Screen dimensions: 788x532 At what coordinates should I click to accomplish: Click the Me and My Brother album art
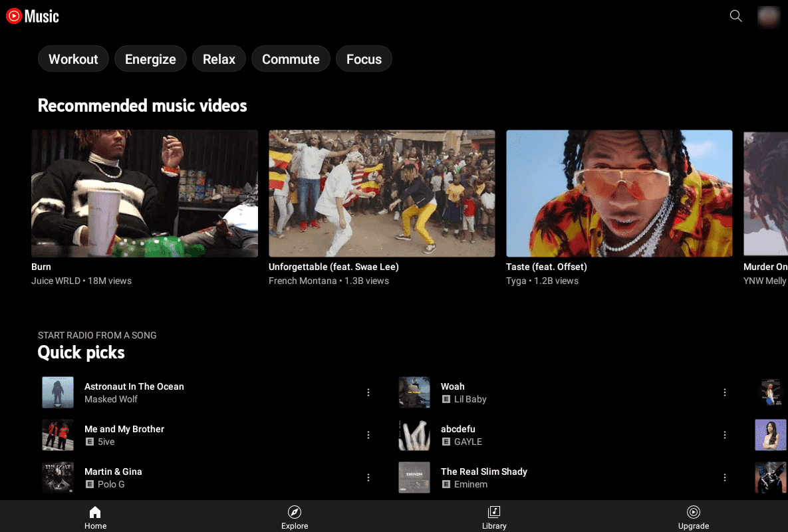tap(58, 435)
